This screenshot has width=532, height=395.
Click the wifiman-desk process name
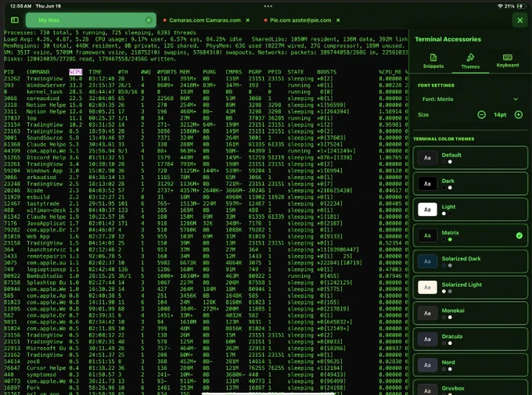click(46, 210)
